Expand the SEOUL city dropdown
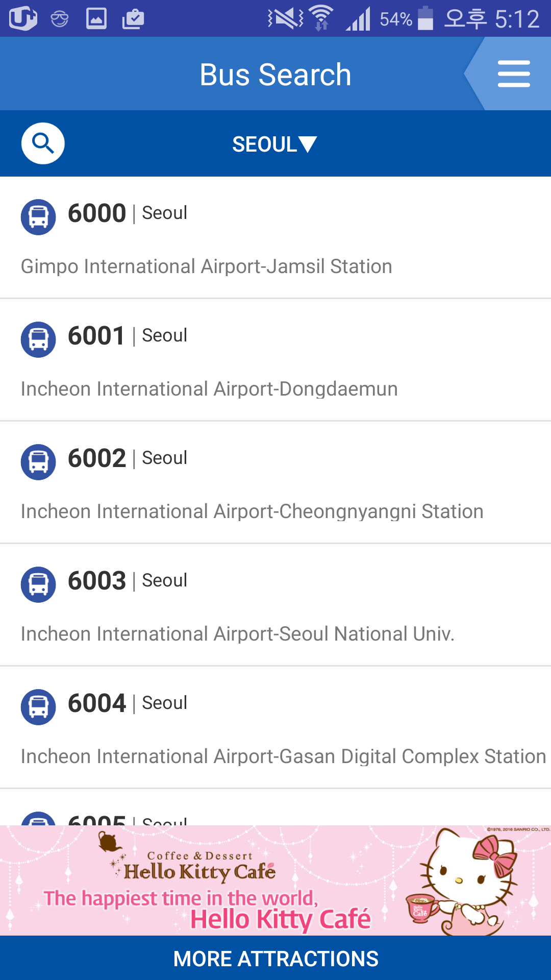This screenshot has width=551, height=980. (274, 144)
